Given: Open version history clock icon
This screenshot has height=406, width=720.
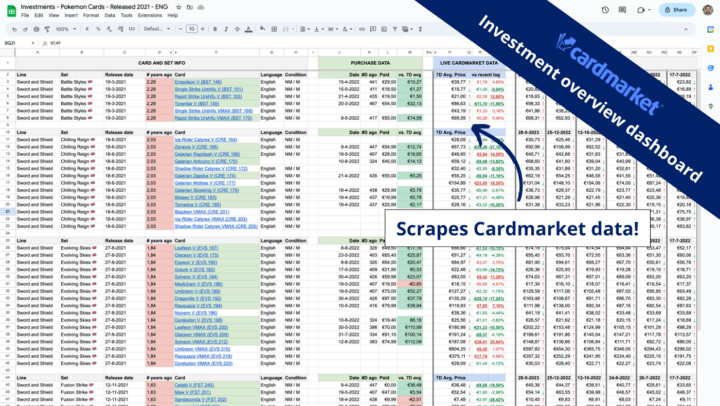Looking at the screenshot, I should tap(605, 10).
